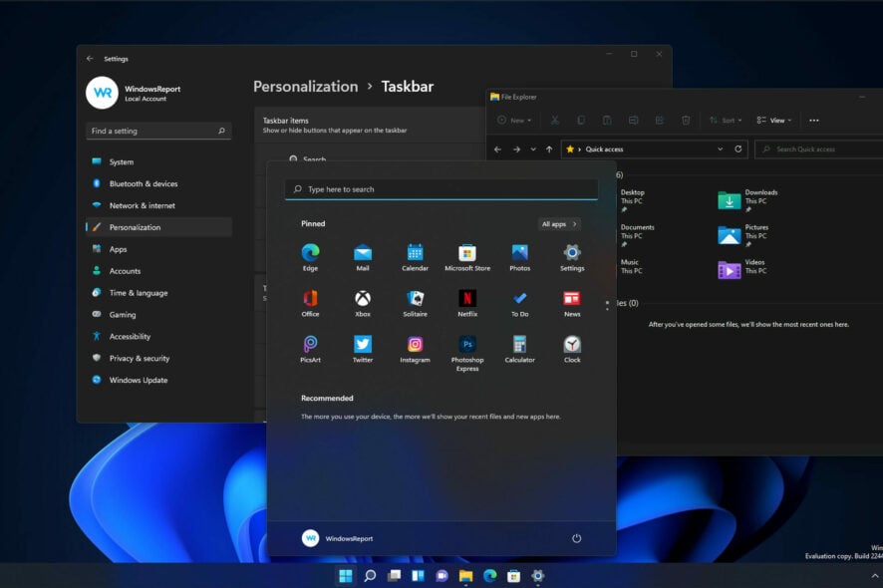
Task: Open Teams Chat from the taskbar
Action: point(440,576)
